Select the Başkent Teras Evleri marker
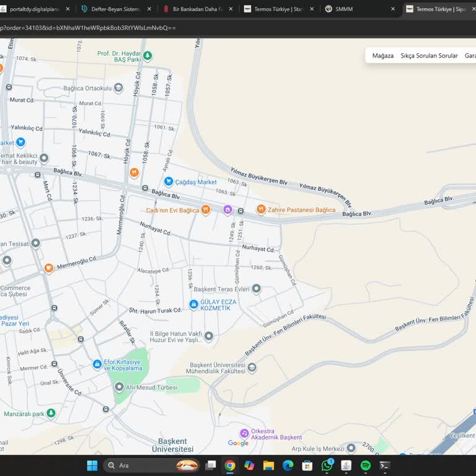This screenshot has height=476, width=476. pos(256,289)
